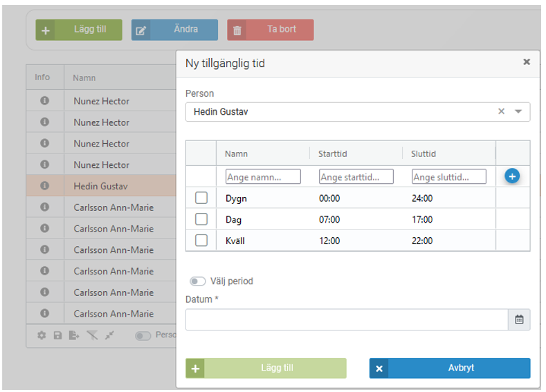Click info icon on first Nunez Hector row
Image resolution: width=546 pixels, height=392 pixels.
(x=45, y=101)
